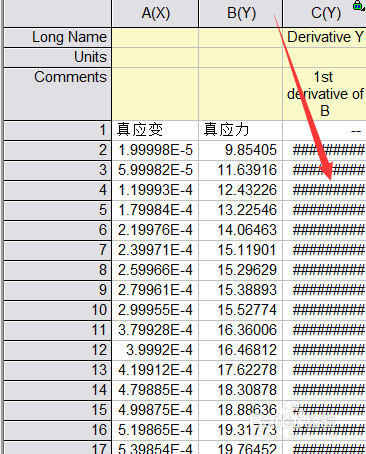366x454 pixels.
Task: Click cell value 15.11901
Action: (241, 250)
